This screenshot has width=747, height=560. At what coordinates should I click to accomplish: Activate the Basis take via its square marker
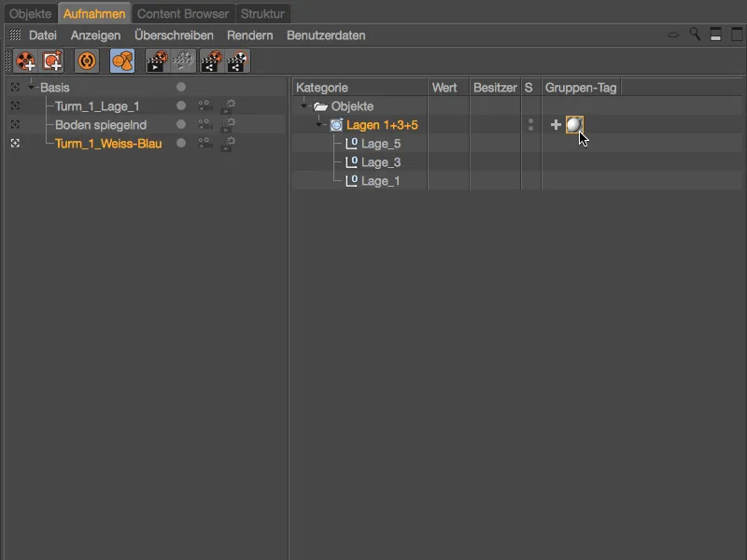tap(15, 87)
